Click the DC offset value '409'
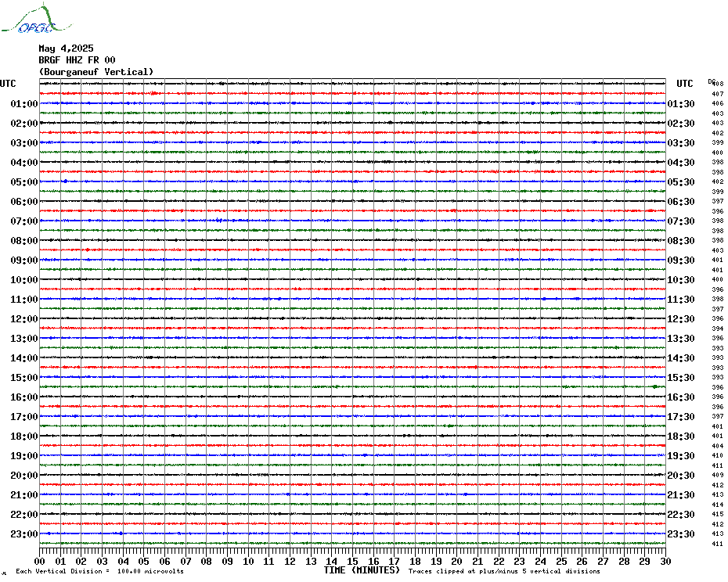 click(718, 476)
